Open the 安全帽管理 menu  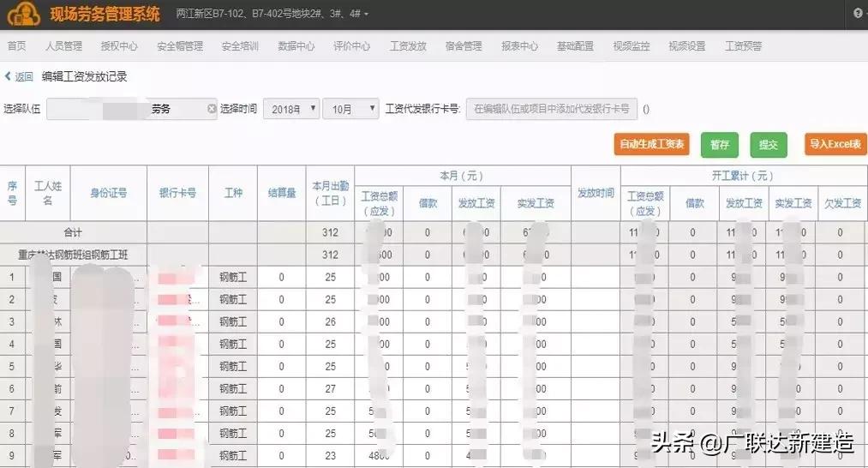click(x=180, y=46)
